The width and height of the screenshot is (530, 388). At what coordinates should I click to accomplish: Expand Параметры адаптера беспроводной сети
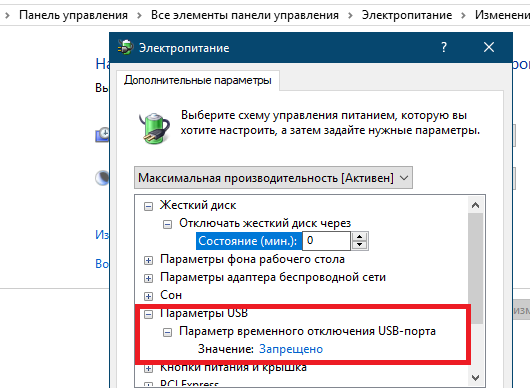(148, 278)
